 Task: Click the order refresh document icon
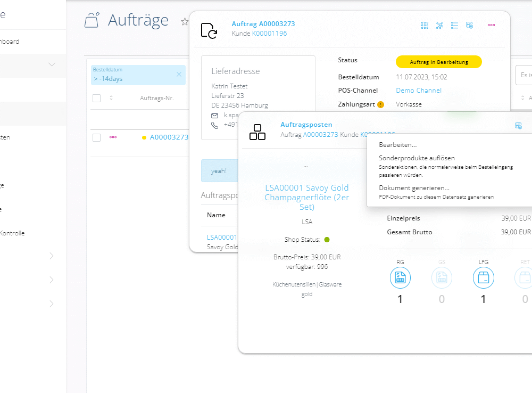pos(209,30)
